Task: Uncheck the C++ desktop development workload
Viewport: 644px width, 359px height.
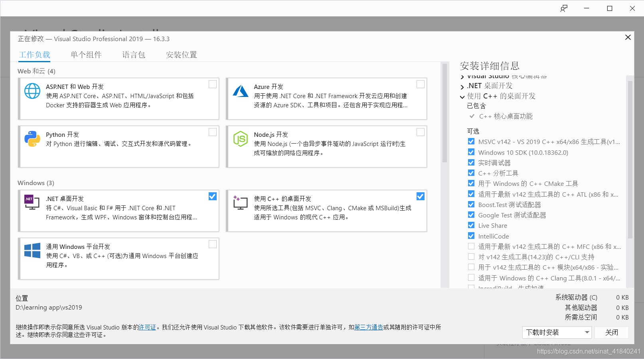Action: click(x=421, y=196)
